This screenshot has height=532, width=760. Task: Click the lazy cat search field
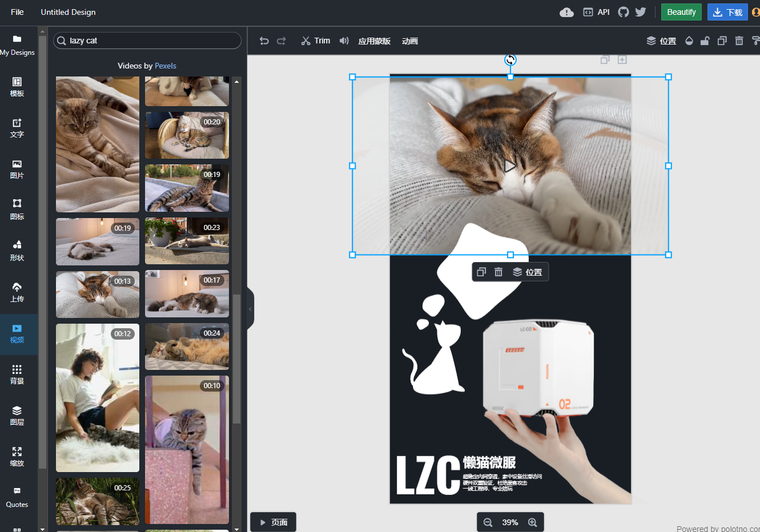point(147,41)
